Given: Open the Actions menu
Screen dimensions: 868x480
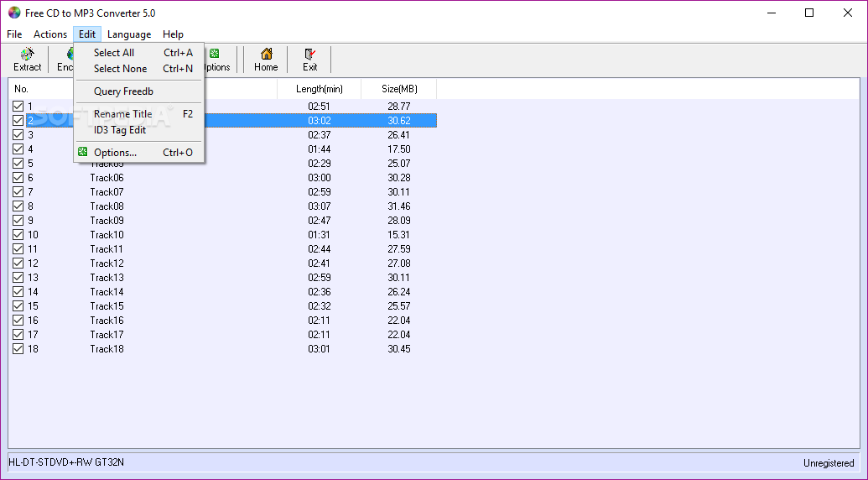Looking at the screenshot, I should tap(50, 34).
